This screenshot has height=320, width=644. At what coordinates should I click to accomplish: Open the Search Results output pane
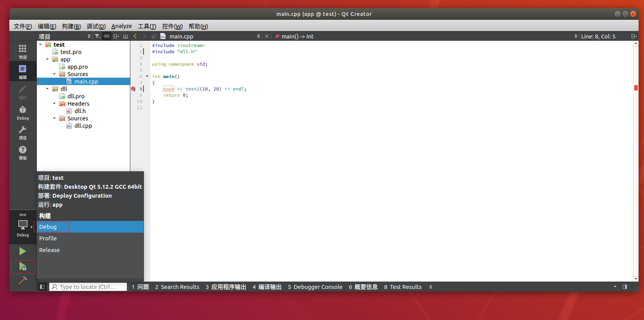point(177,287)
